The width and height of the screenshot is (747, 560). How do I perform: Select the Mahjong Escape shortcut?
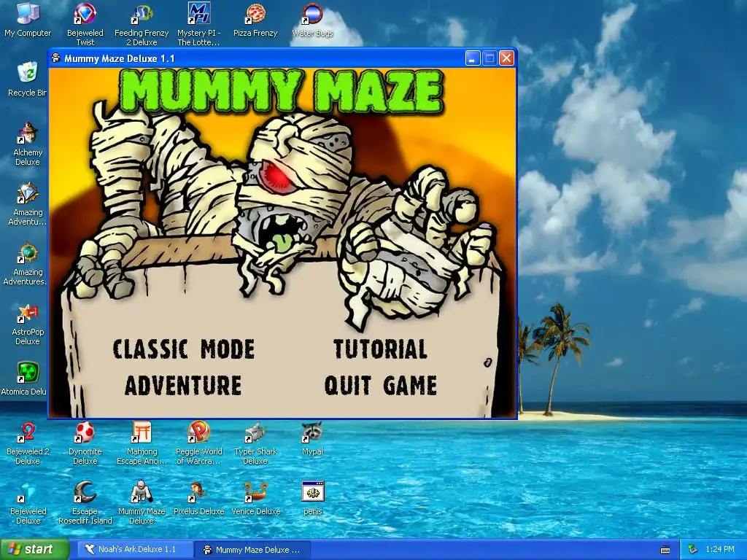(142, 443)
